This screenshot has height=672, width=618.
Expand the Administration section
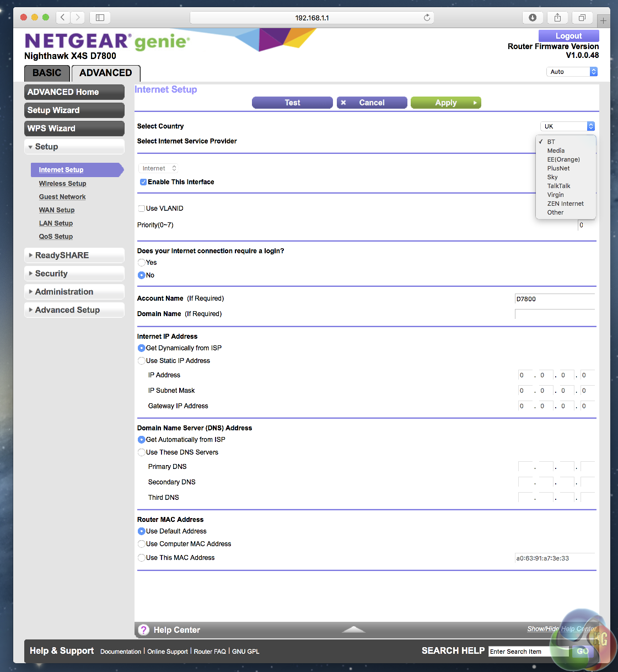74,292
